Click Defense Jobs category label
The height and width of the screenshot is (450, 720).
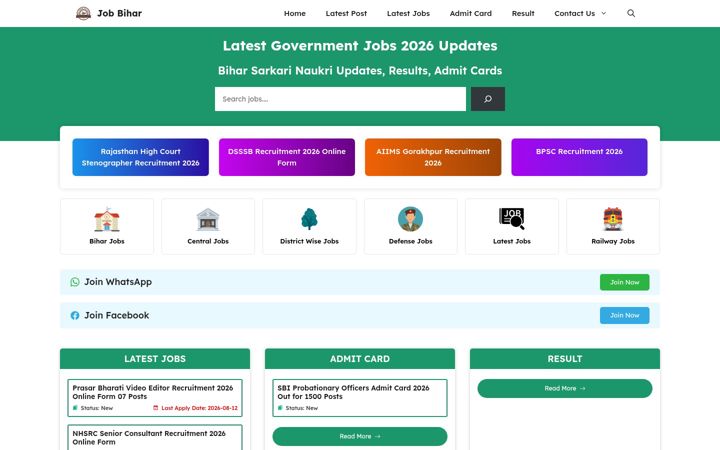click(411, 241)
